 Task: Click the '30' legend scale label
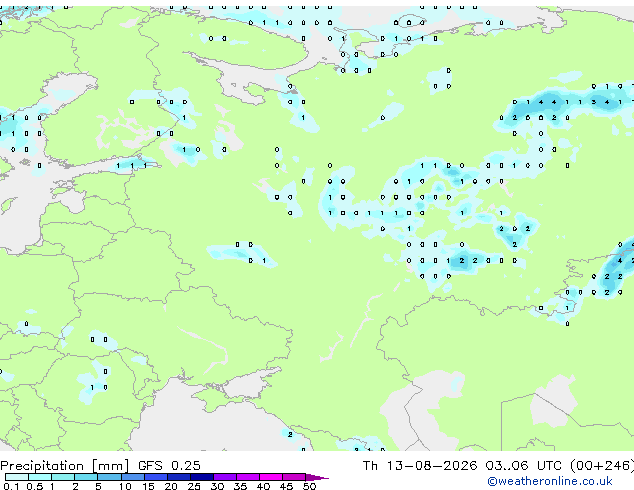(217, 486)
